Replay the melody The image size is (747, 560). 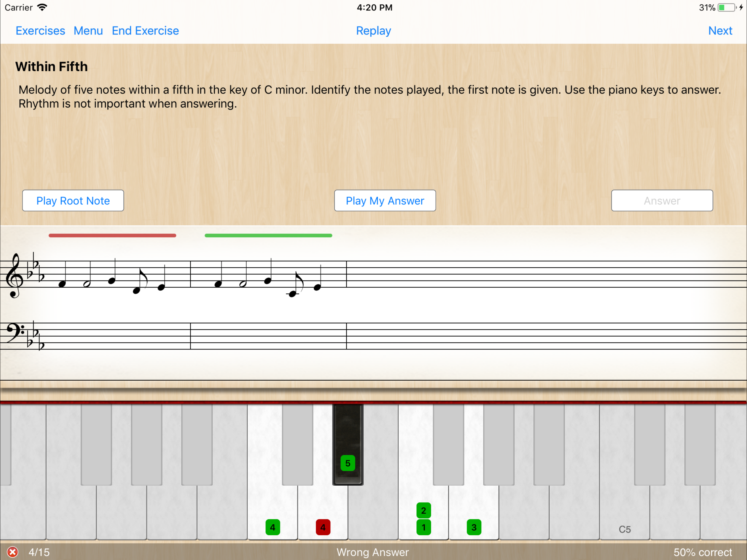click(373, 31)
